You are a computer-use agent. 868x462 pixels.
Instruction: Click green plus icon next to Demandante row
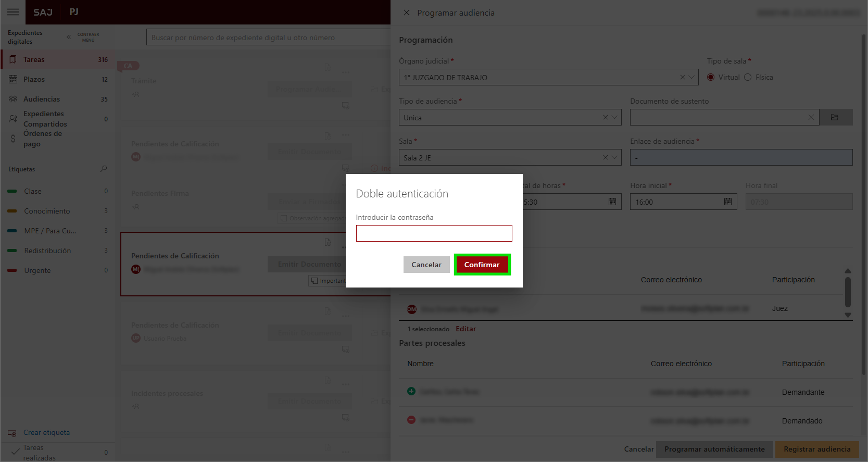[x=411, y=391]
